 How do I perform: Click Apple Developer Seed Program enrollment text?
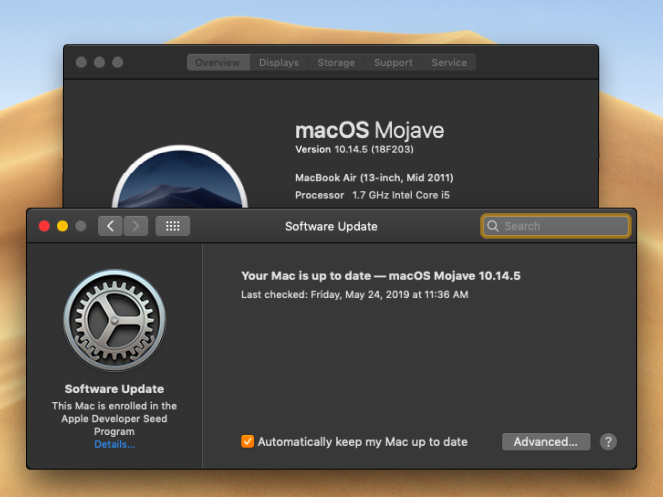coord(114,419)
